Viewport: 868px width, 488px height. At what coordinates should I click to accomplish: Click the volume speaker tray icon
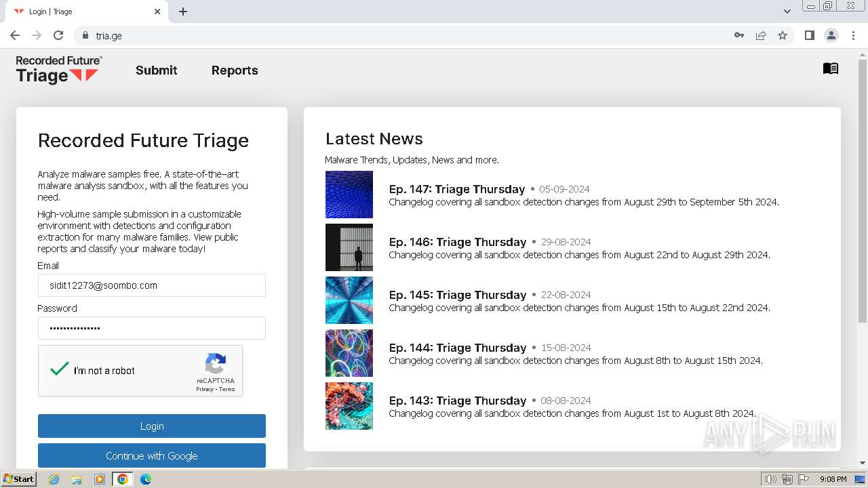[x=770, y=479]
